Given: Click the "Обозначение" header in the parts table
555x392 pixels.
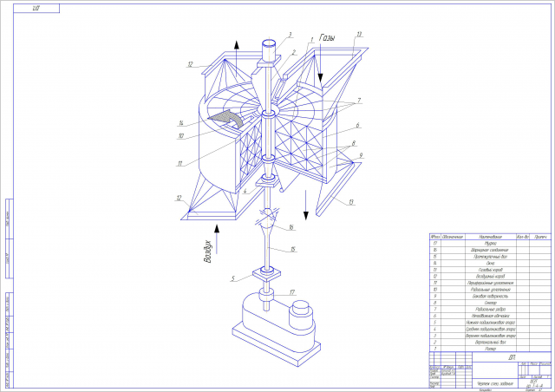Looking at the screenshot, I should (453, 237).
